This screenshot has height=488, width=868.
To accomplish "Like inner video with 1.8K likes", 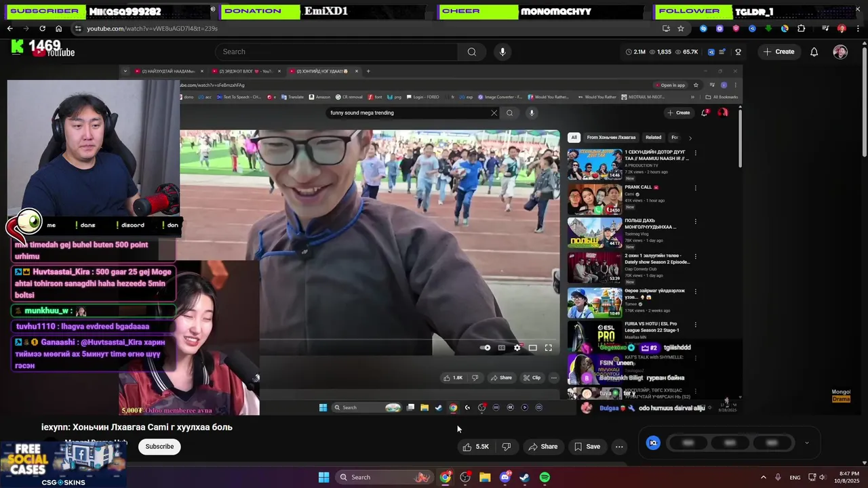I will click(x=454, y=378).
